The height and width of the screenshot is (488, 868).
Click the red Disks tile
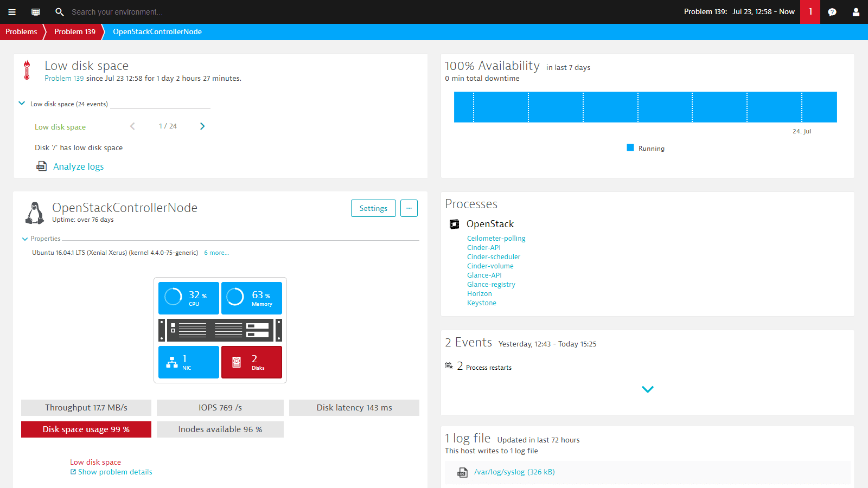pos(252,362)
